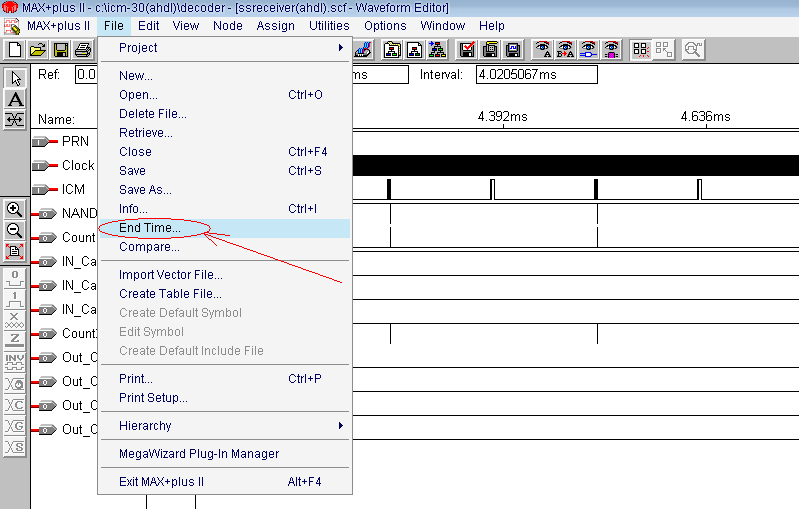Open MegaWizard Plug-In Manager
Screen dimensions: 799x509
click(225, 454)
